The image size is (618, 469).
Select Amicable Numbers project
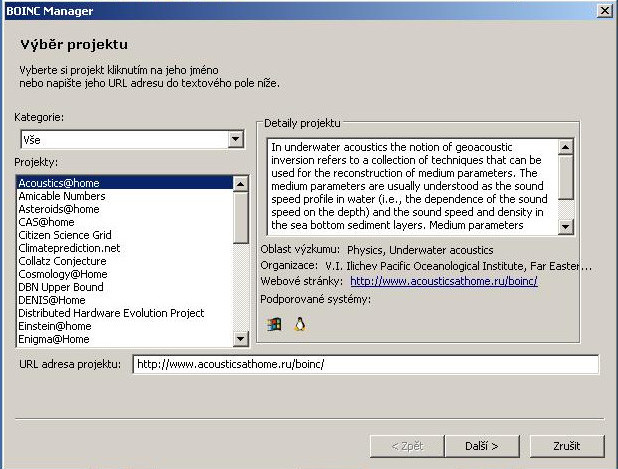click(125, 196)
